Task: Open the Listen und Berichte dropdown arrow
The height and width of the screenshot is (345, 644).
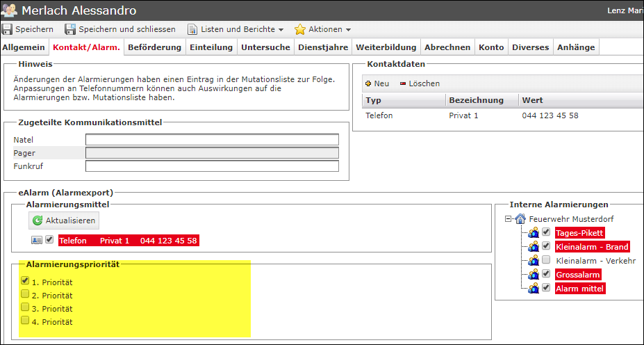Action: 281,30
